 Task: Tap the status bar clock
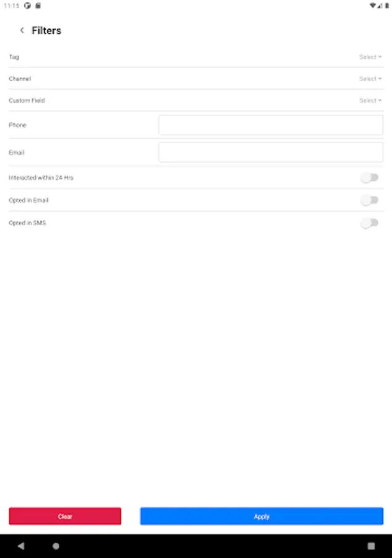point(11,6)
